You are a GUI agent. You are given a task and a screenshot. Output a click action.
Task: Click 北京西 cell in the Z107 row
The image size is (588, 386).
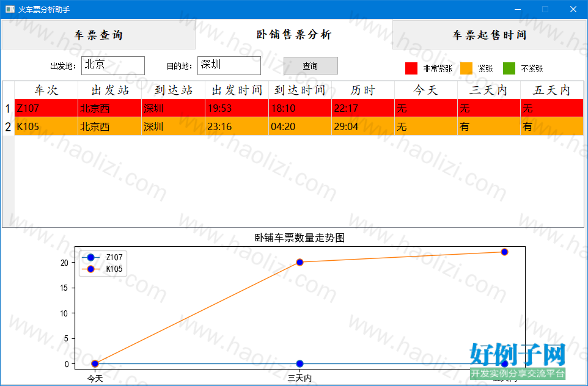click(109, 108)
